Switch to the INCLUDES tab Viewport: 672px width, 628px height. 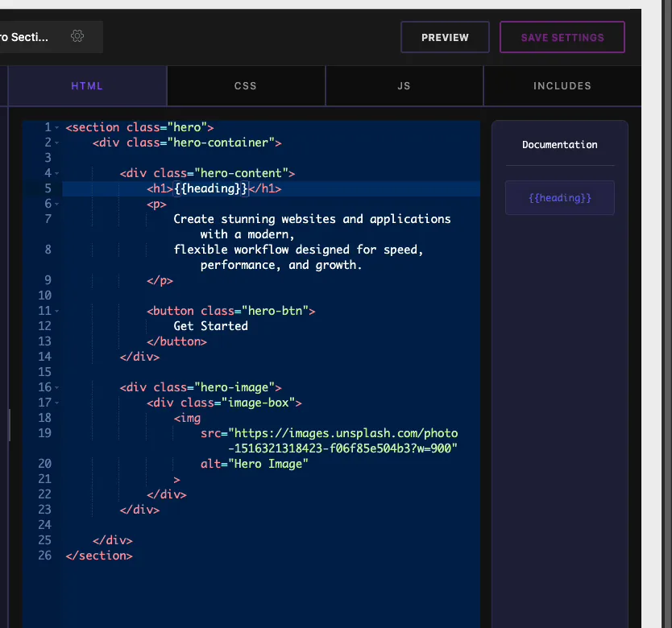[562, 85]
